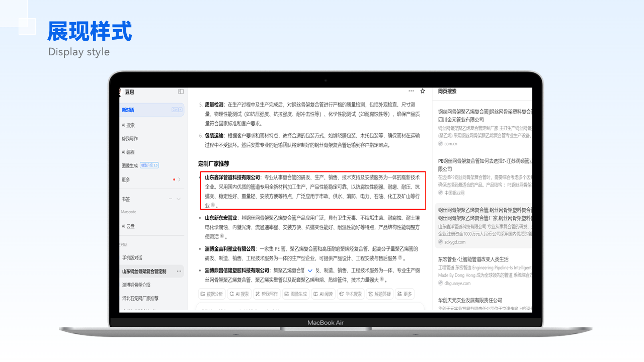Viewport: 644px width, 362px height.
Task: Click the 数据分析 quick action chip
Action: point(211,294)
